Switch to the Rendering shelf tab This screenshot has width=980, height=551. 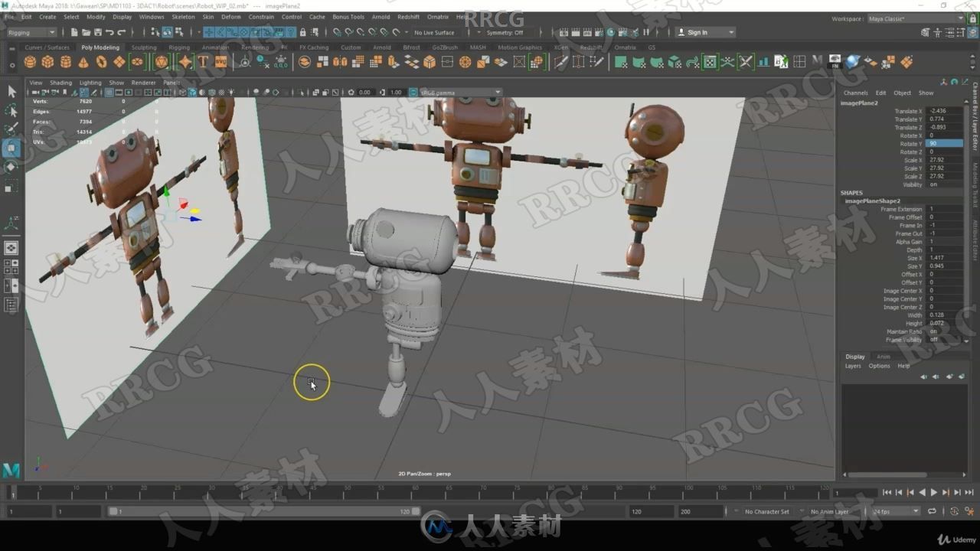[255, 47]
